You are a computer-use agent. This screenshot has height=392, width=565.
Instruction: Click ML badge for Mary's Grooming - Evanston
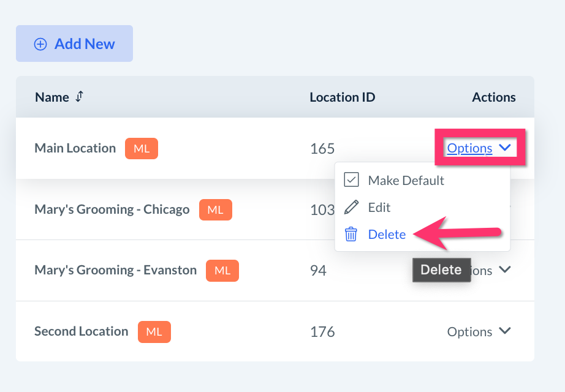(x=222, y=270)
